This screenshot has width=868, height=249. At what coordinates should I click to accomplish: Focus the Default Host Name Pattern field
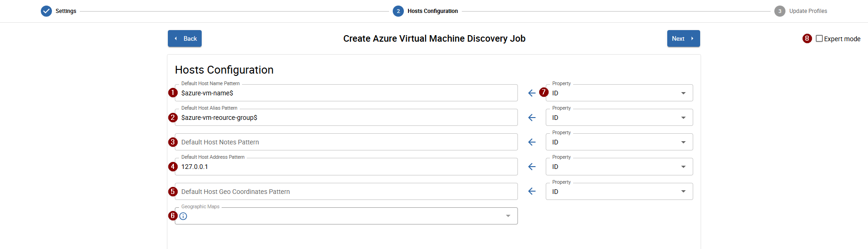346,93
